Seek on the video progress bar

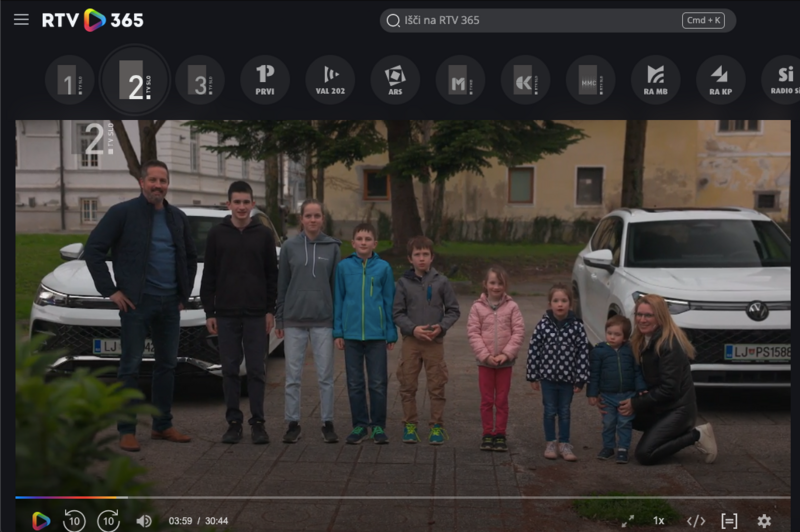click(403, 497)
